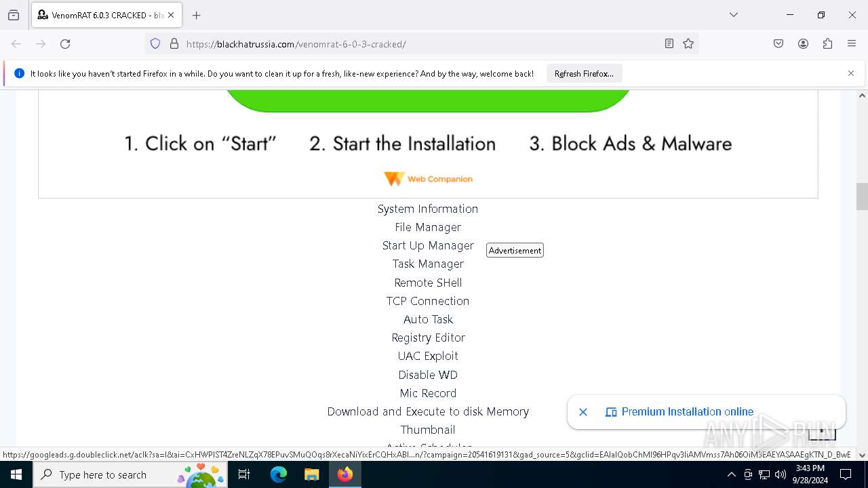Select the "System Information" text
Viewport: 868px width, 488px height.
(x=428, y=209)
